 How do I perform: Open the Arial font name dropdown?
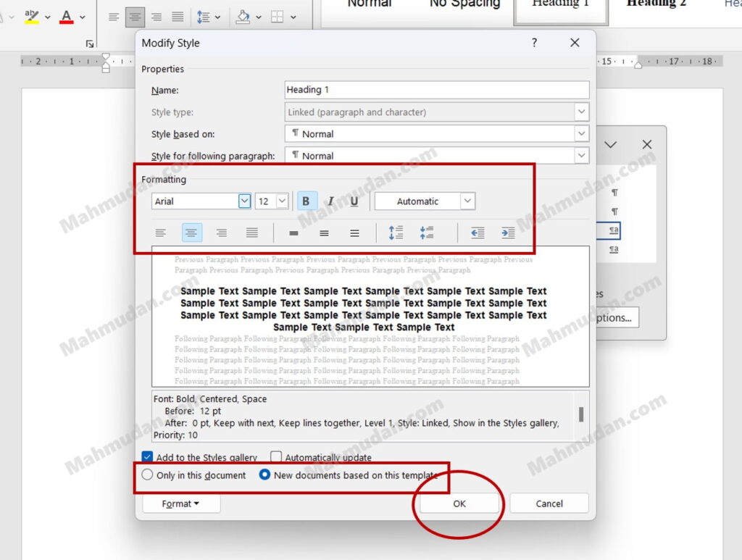point(244,201)
